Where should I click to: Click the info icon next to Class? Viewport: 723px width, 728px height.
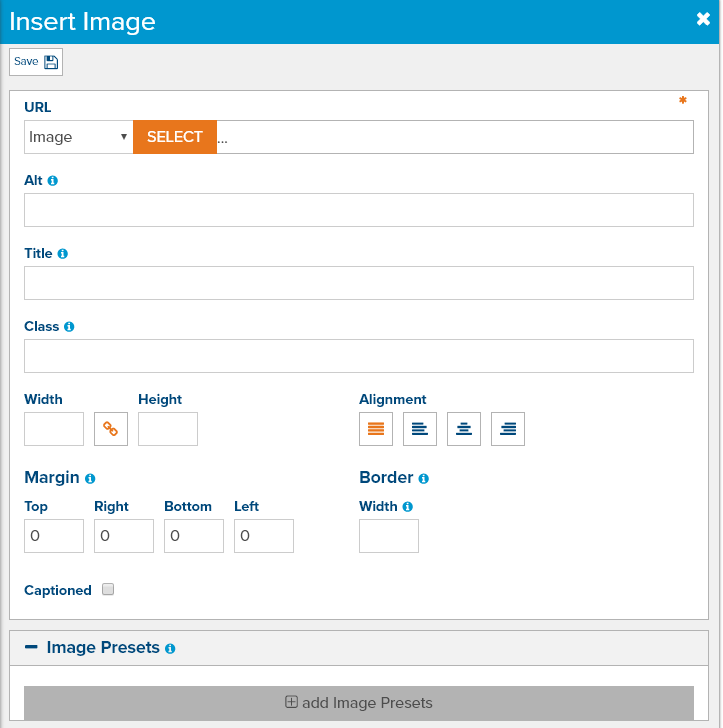point(69,327)
